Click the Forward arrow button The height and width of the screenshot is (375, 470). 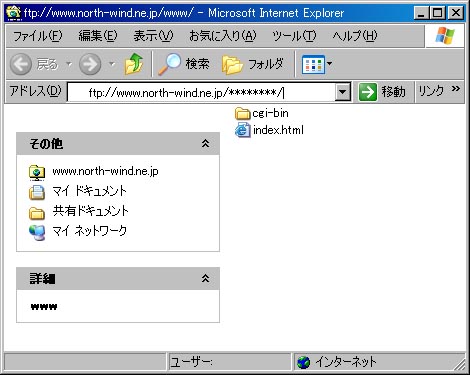[90, 64]
